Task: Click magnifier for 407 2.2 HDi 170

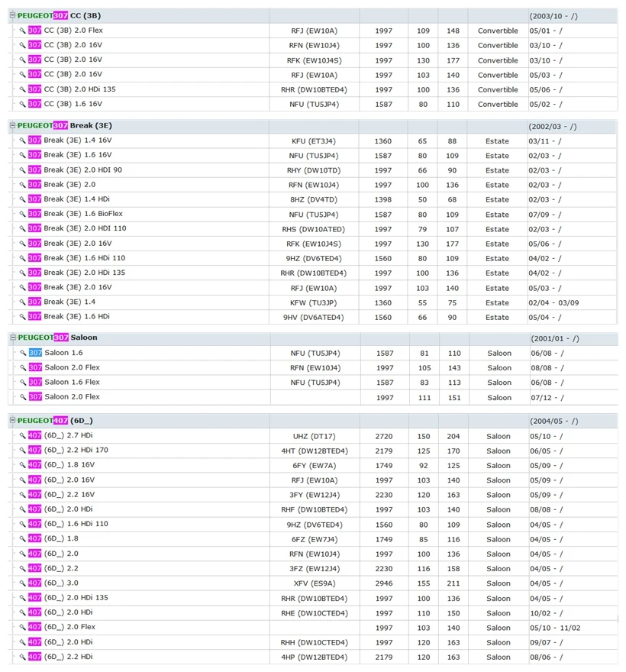Action: click(22, 451)
